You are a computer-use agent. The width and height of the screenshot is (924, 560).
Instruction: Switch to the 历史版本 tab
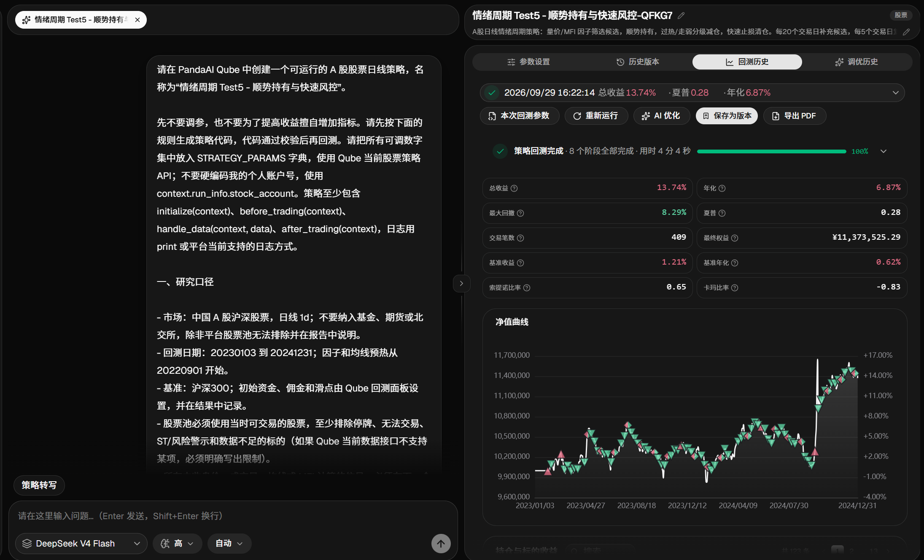click(638, 62)
